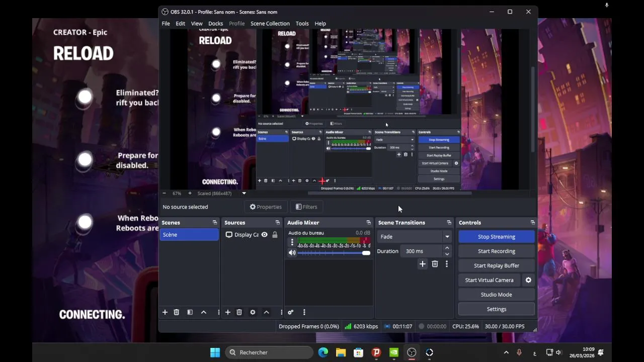Open Audio Mixer bottom three-dot menu
The height and width of the screenshot is (362, 644).
304,312
